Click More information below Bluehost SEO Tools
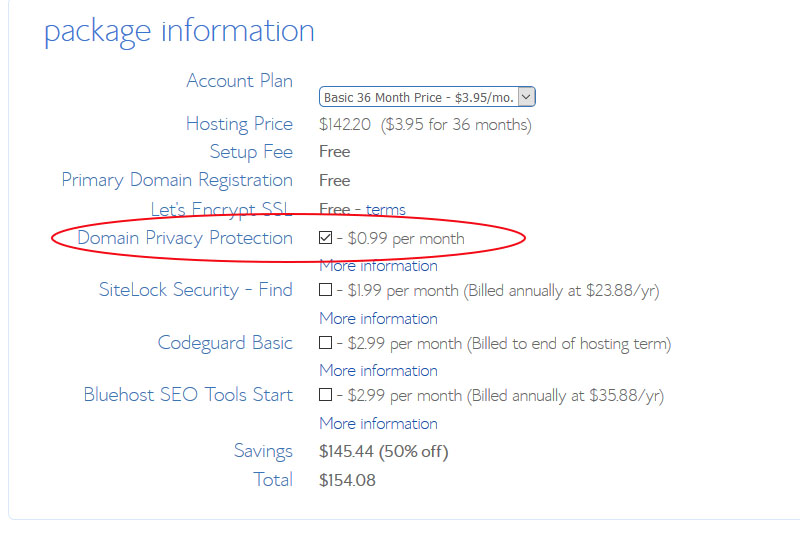This screenshot has width=800, height=533. pyautogui.click(x=378, y=423)
